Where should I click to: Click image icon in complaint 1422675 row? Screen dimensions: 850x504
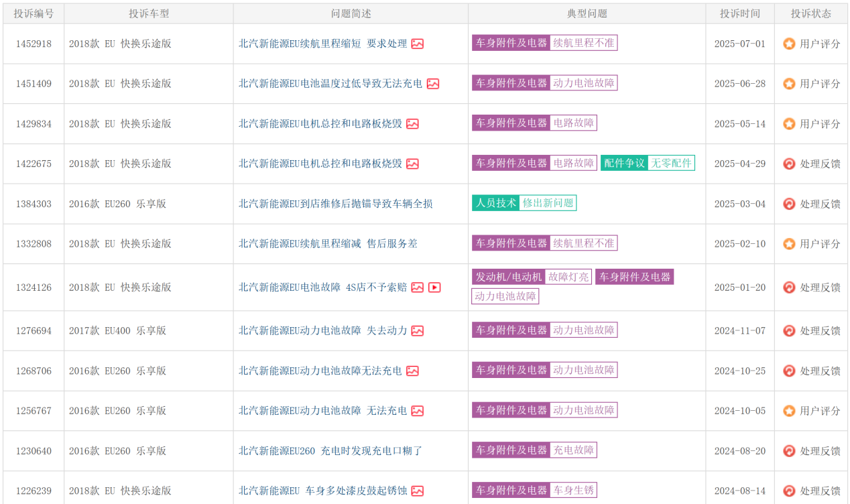coord(412,164)
